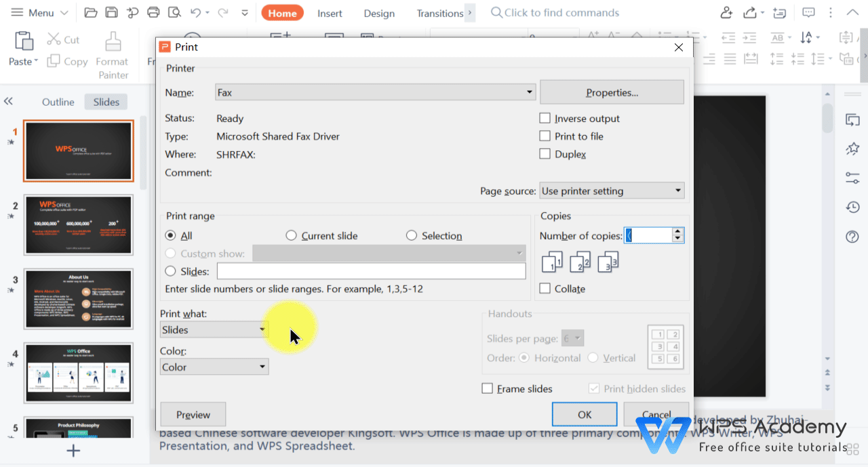Click the Open folder icon in quick toolbar
The width and height of the screenshot is (868, 467).
[x=91, y=12]
